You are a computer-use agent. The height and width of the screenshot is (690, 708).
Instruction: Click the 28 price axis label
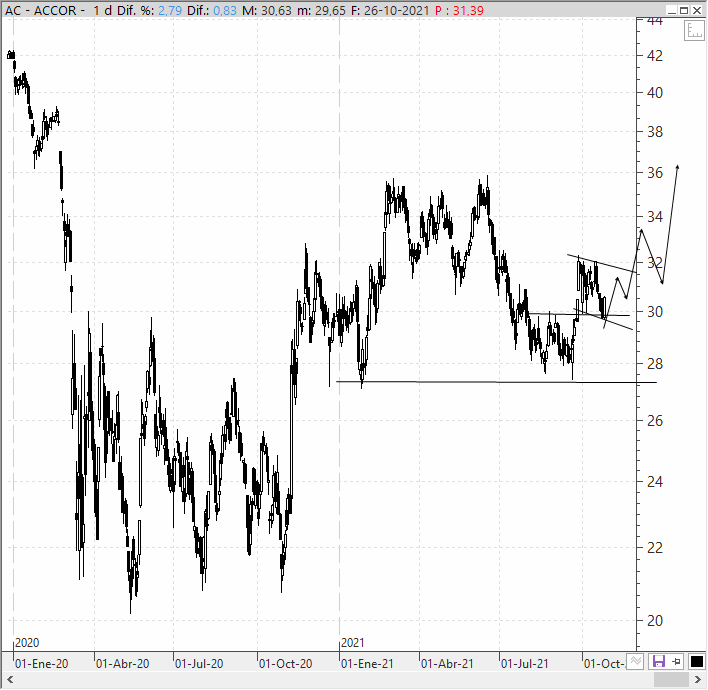click(655, 364)
